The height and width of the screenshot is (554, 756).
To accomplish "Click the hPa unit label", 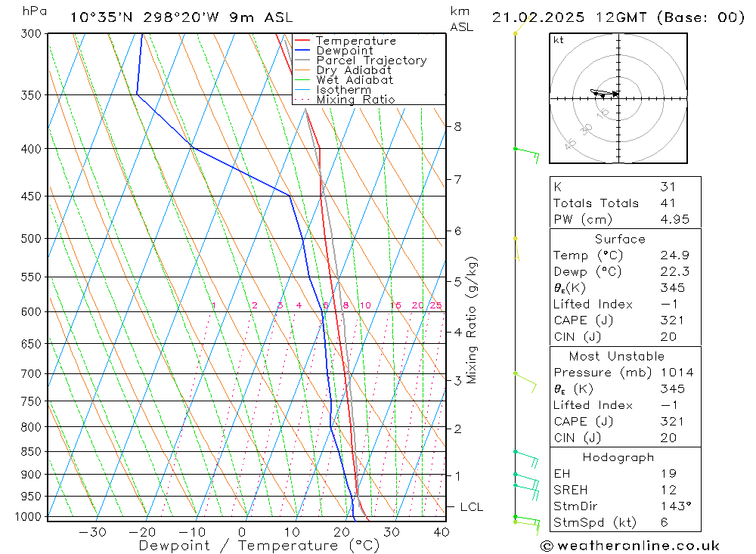I will [35, 11].
